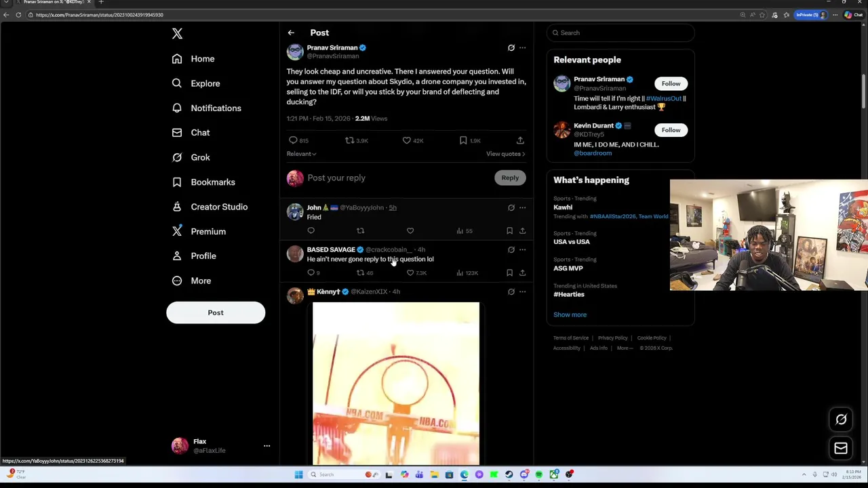The width and height of the screenshot is (868, 488).
Task: Open the #Hearties trending topic
Action: point(569,295)
